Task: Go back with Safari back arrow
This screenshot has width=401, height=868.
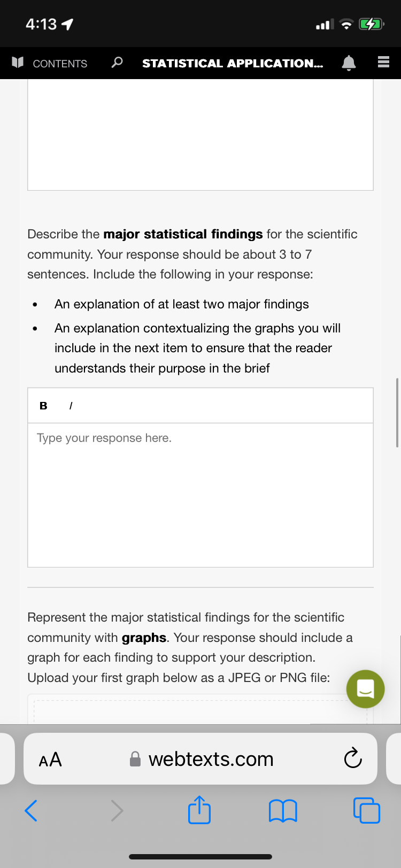Action: (x=31, y=810)
